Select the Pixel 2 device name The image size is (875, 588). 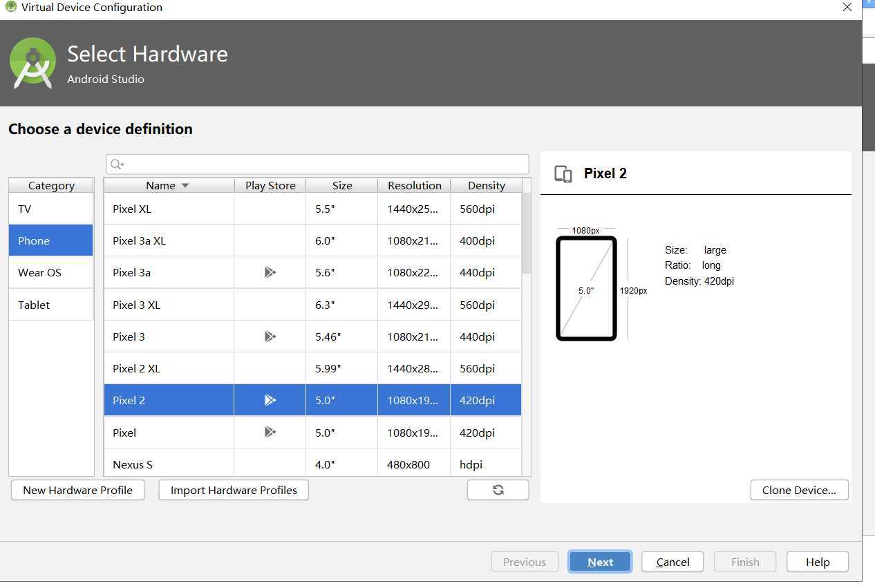pyautogui.click(x=129, y=400)
